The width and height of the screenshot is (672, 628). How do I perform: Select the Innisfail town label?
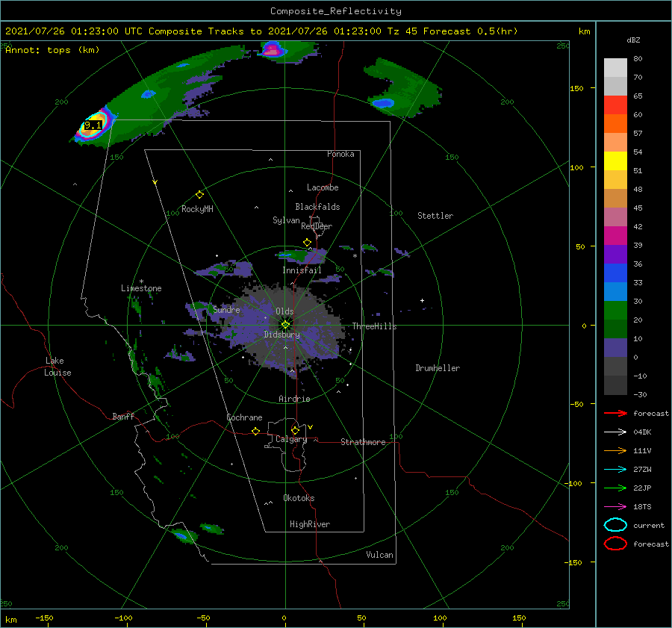click(x=302, y=270)
